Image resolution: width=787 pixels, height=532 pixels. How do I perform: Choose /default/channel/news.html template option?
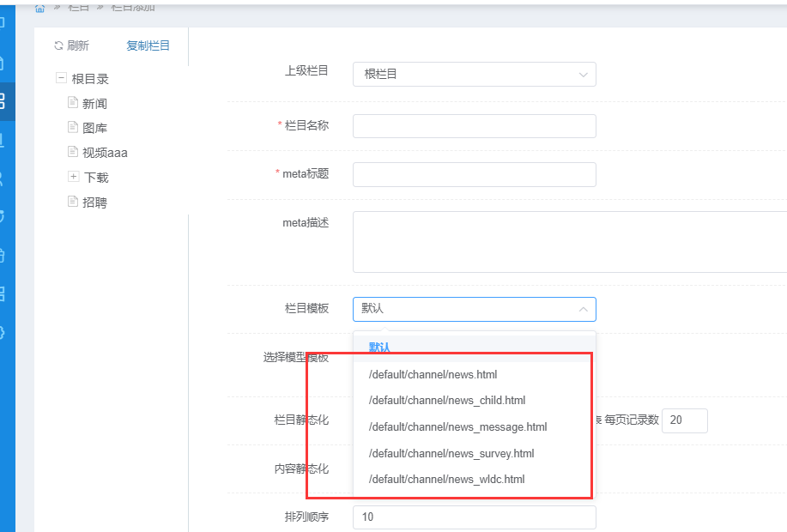pos(475,374)
